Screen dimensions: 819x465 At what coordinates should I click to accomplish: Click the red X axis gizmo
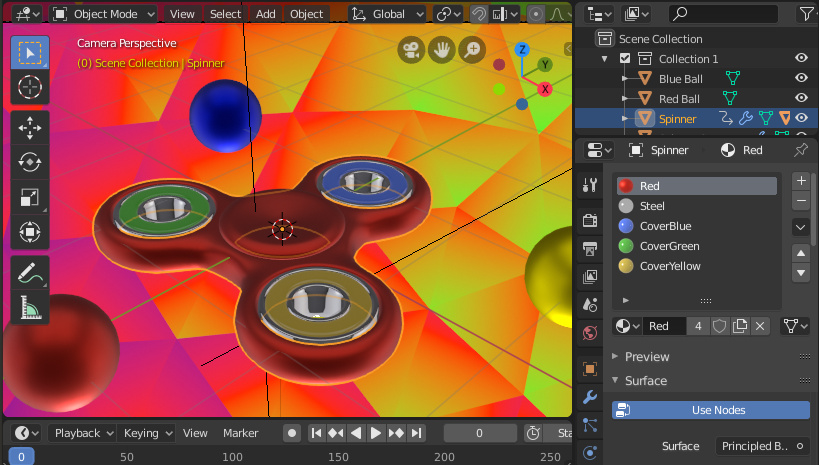point(545,89)
